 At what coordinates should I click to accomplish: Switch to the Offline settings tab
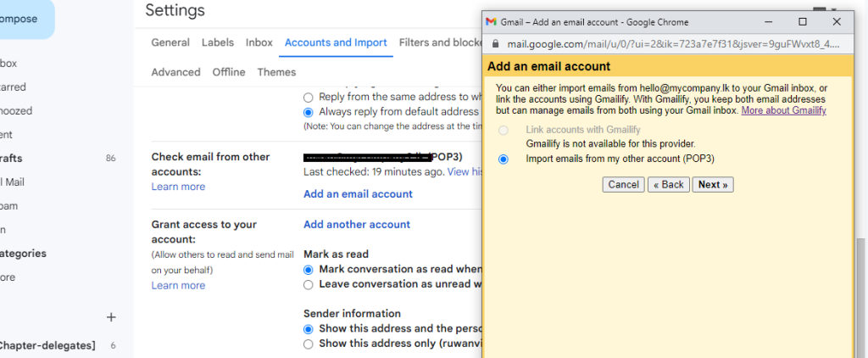click(x=229, y=72)
